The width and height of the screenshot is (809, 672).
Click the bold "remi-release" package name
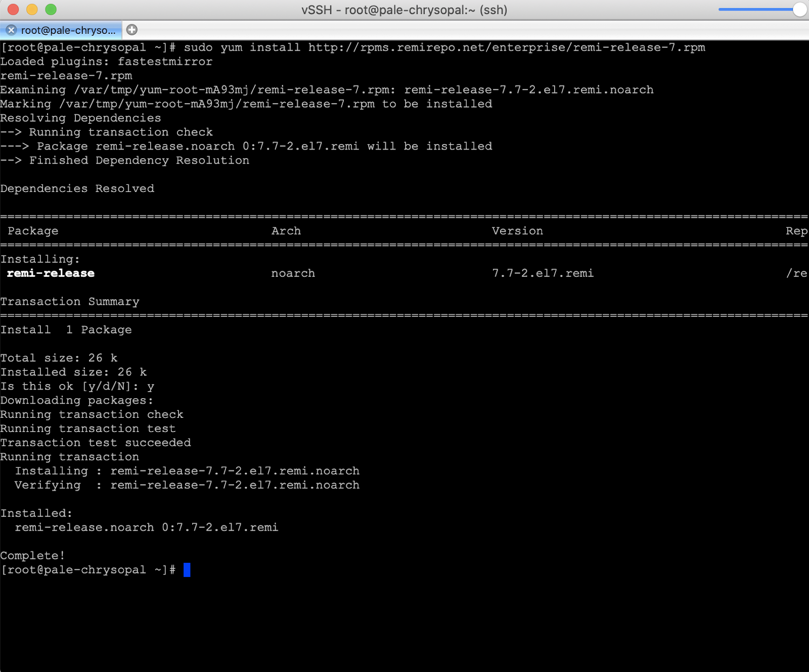pyautogui.click(x=51, y=274)
